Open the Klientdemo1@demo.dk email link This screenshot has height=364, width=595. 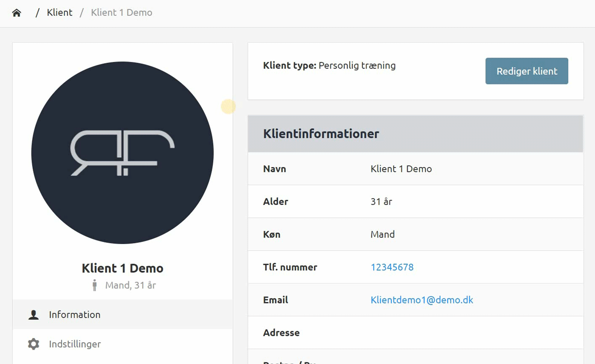pyautogui.click(x=421, y=300)
